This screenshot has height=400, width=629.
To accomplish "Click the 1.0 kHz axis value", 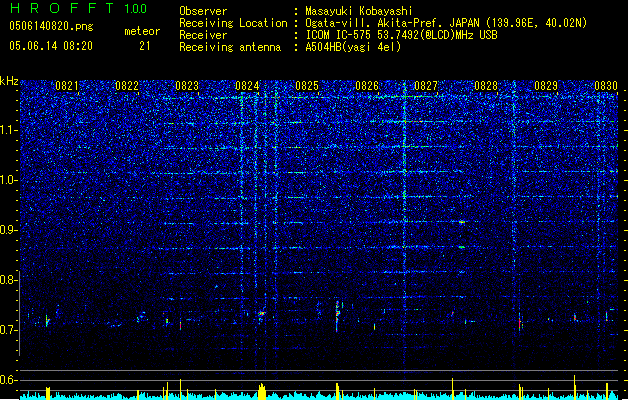I will coord(9,180).
